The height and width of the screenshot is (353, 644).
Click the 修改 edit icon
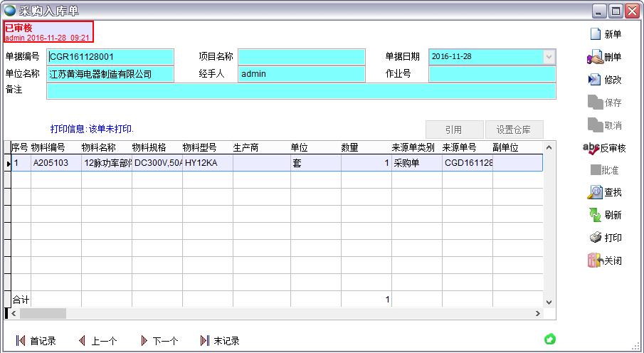595,80
